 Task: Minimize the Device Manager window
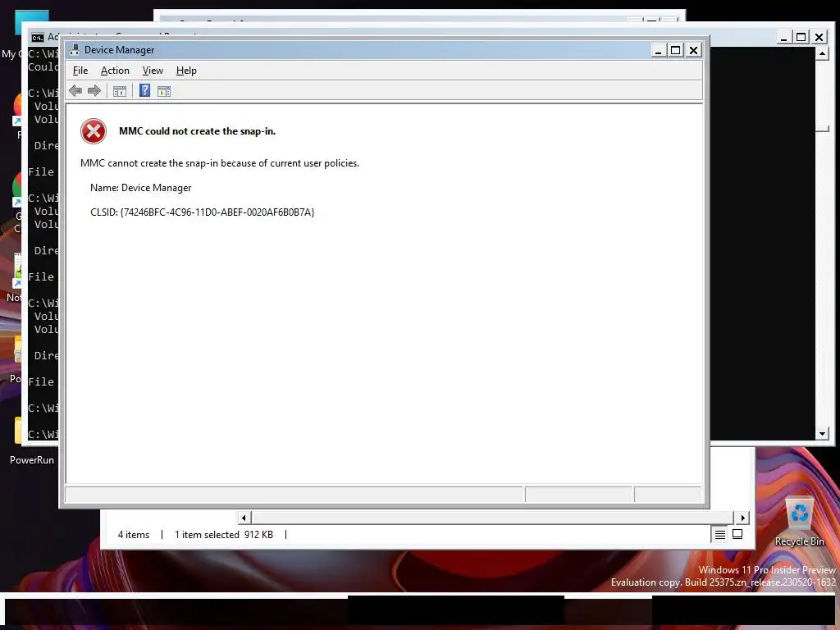[x=659, y=50]
